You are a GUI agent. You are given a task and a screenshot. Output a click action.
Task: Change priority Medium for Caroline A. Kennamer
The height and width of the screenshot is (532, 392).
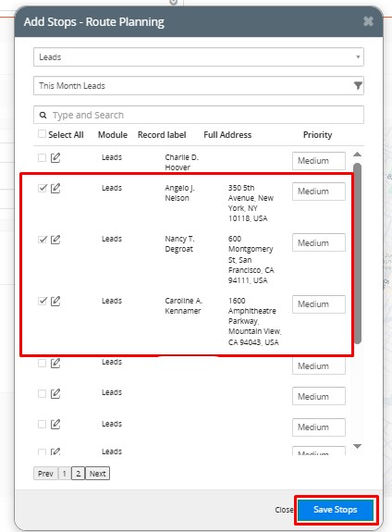pyautogui.click(x=319, y=304)
